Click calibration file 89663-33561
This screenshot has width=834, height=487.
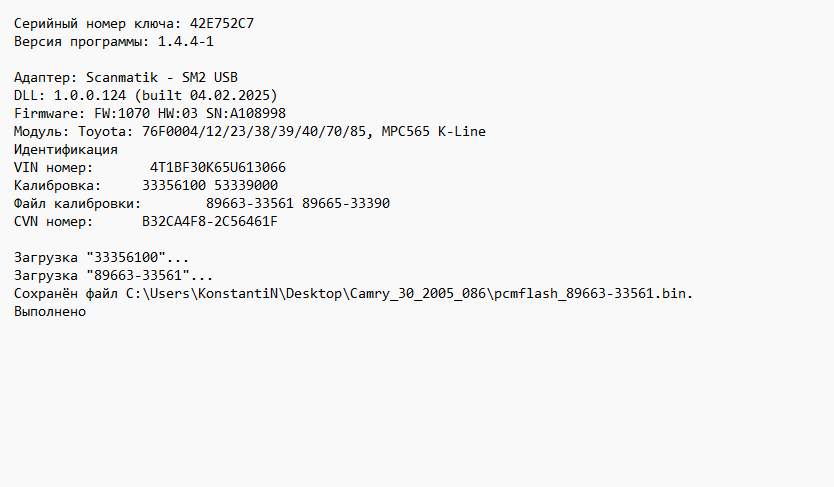click(249, 204)
